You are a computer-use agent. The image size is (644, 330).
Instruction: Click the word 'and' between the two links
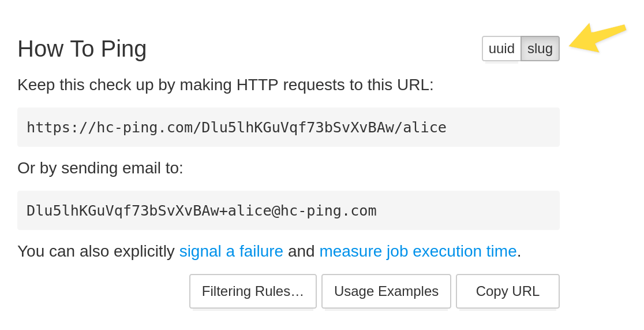point(301,251)
